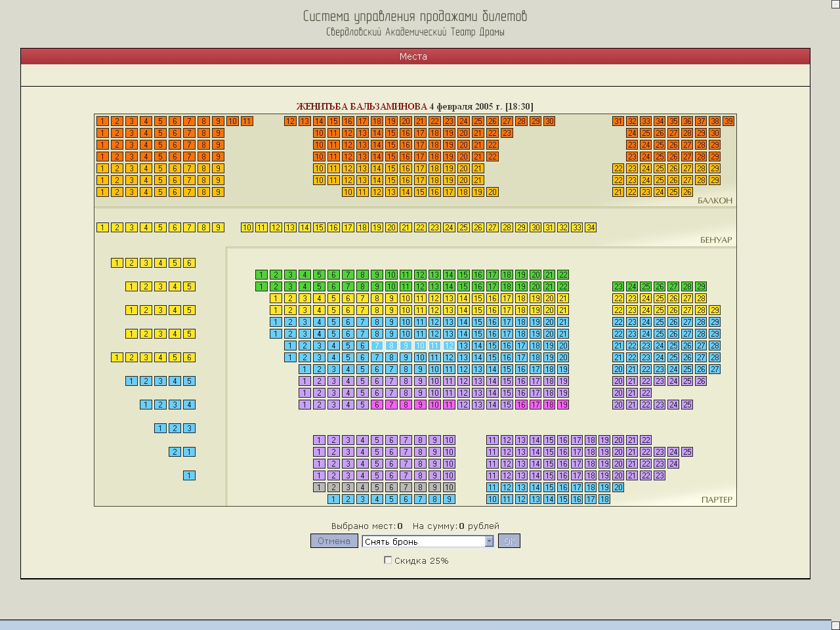The width and height of the screenshot is (840, 630).
Task: Pick green seat 25
Action: (646, 287)
